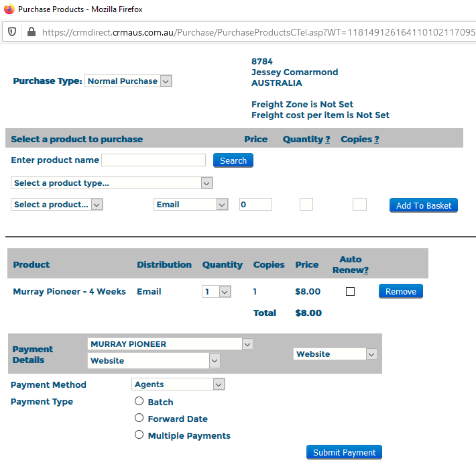The width and height of the screenshot is (476, 475).
Task: Click the 'Murray Pioneer - 4 Weeks' product text
Action: [x=69, y=292]
